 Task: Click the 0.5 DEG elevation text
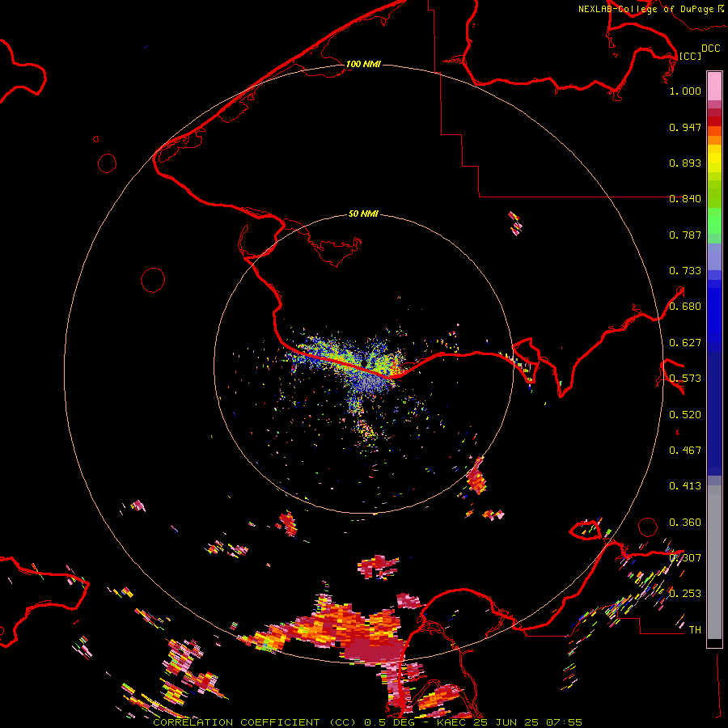tap(390, 722)
